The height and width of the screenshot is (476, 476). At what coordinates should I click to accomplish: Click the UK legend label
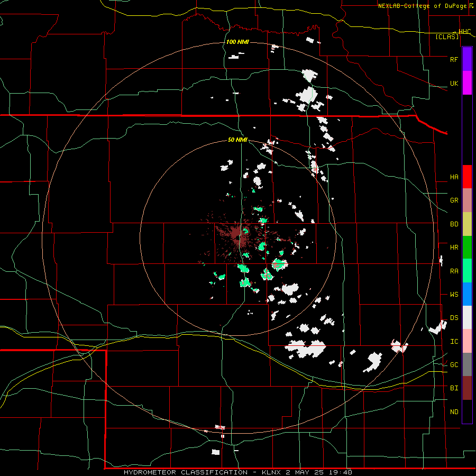tap(454, 83)
